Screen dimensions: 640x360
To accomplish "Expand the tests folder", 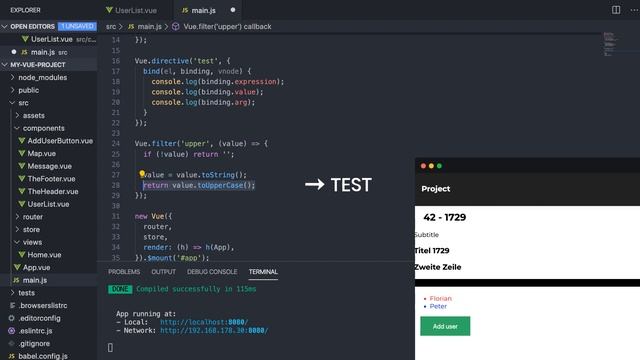I will pos(13,293).
